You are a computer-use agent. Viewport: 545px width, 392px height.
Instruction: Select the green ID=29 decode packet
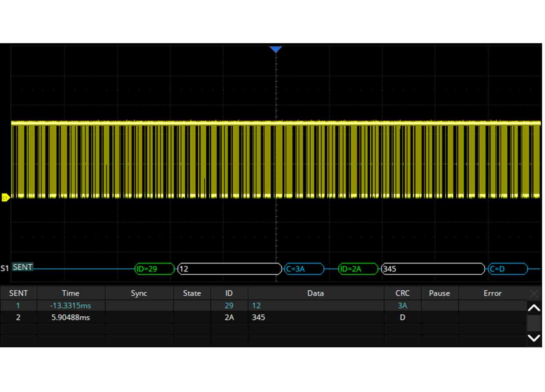154,269
